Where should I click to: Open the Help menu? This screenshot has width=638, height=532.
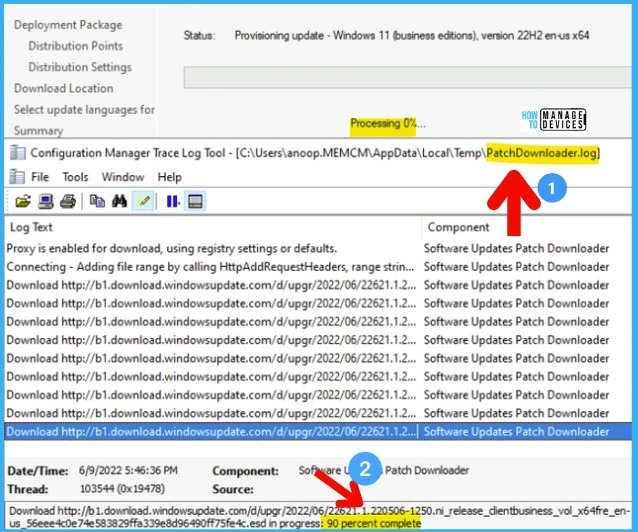(170, 177)
